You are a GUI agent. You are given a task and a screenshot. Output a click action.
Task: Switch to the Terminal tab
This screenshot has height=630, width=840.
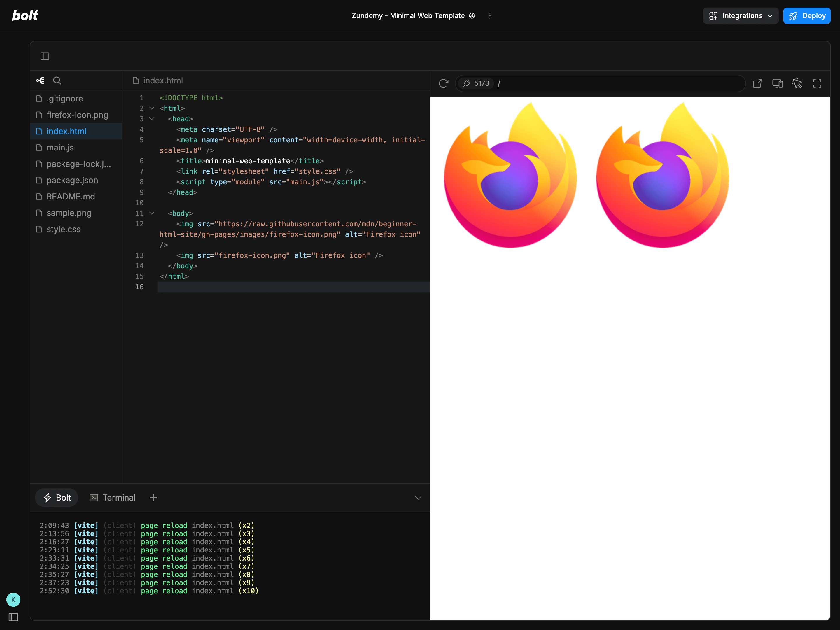[x=112, y=498]
